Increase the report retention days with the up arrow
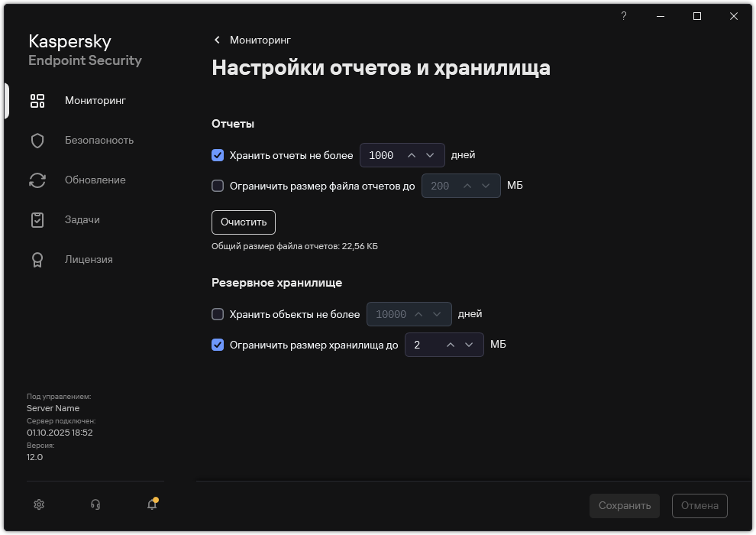Image resolution: width=756 pixels, height=535 pixels. 412,155
